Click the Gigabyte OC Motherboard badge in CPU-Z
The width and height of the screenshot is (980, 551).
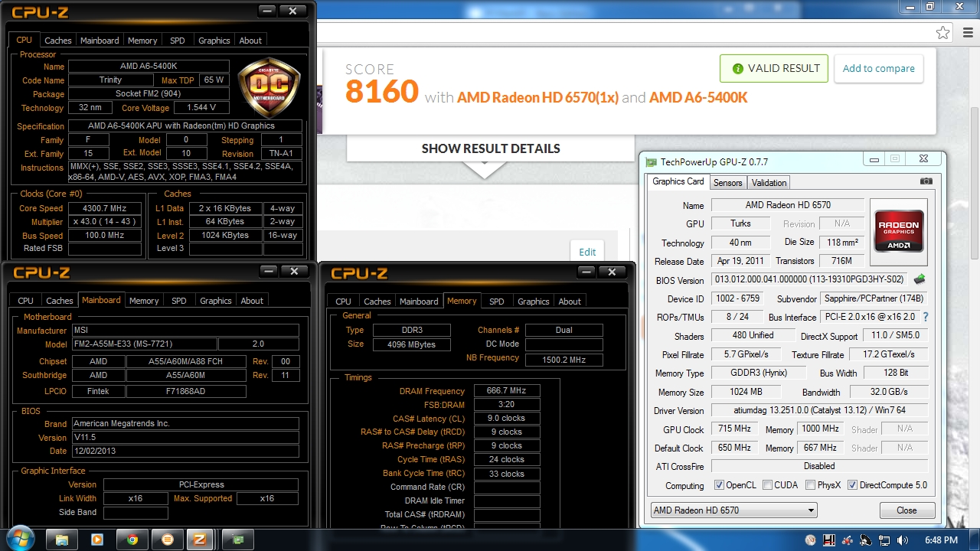[269, 87]
